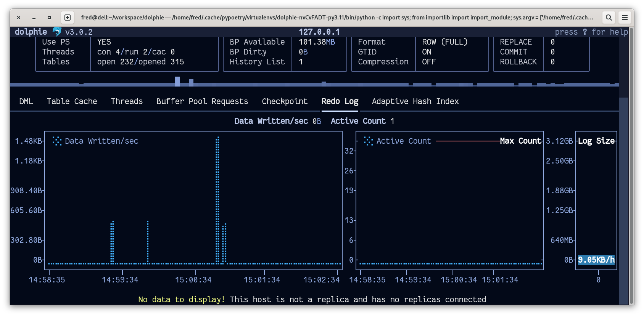This screenshot has height=316, width=644.
Task: Click the terminal search magnifier icon
Action: pos(609,18)
